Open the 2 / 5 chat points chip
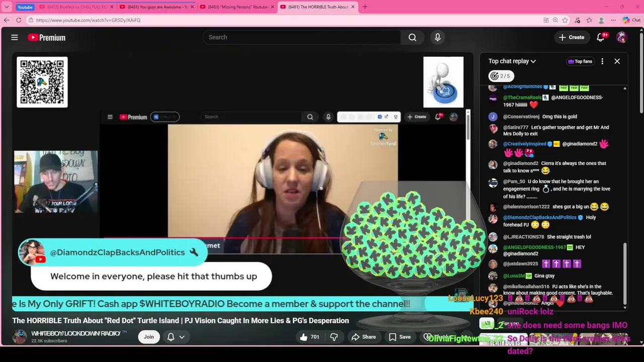This screenshot has width=644, height=362. tap(500, 76)
